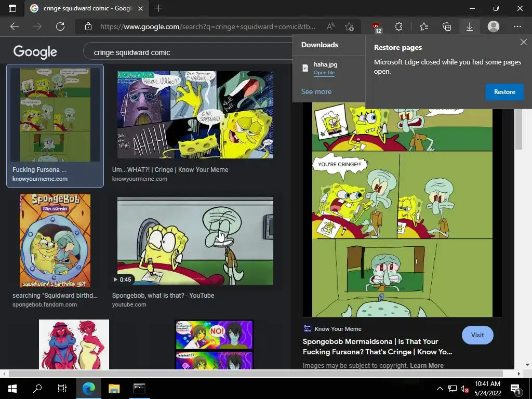Close the Restore pages popup
Image resolution: width=532 pixels, height=399 pixels.
click(x=524, y=42)
